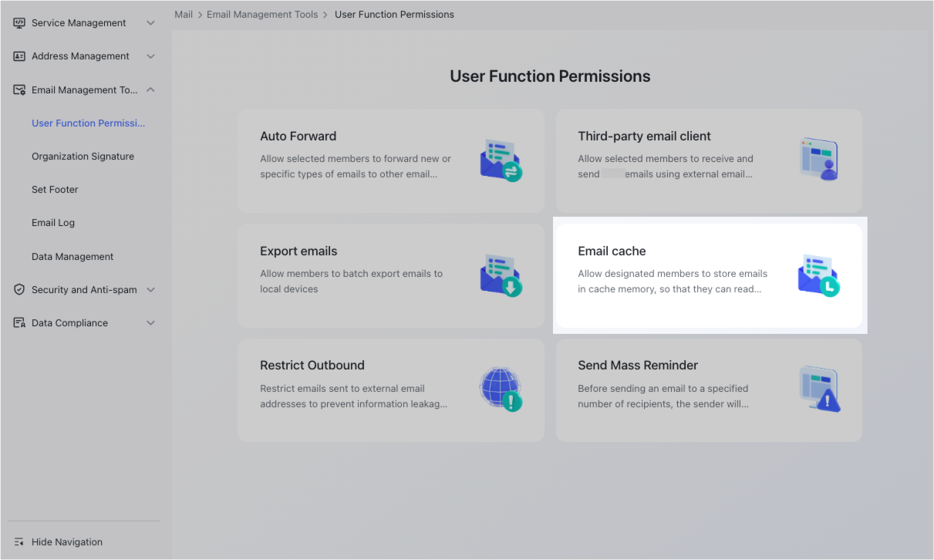Viewport: 934px width, 560px height.
Task: Click the Third-party email client window icon
Action: click(819, 157)
